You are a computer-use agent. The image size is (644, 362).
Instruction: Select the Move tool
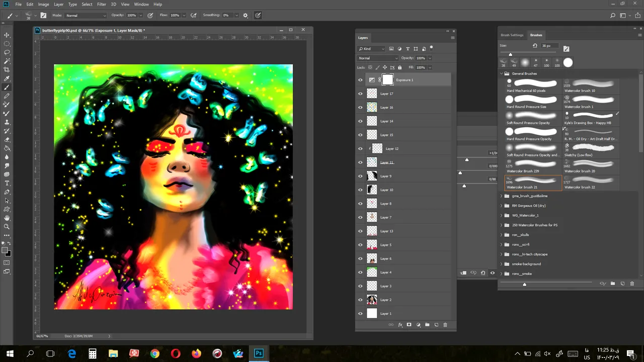pos(7,35)
